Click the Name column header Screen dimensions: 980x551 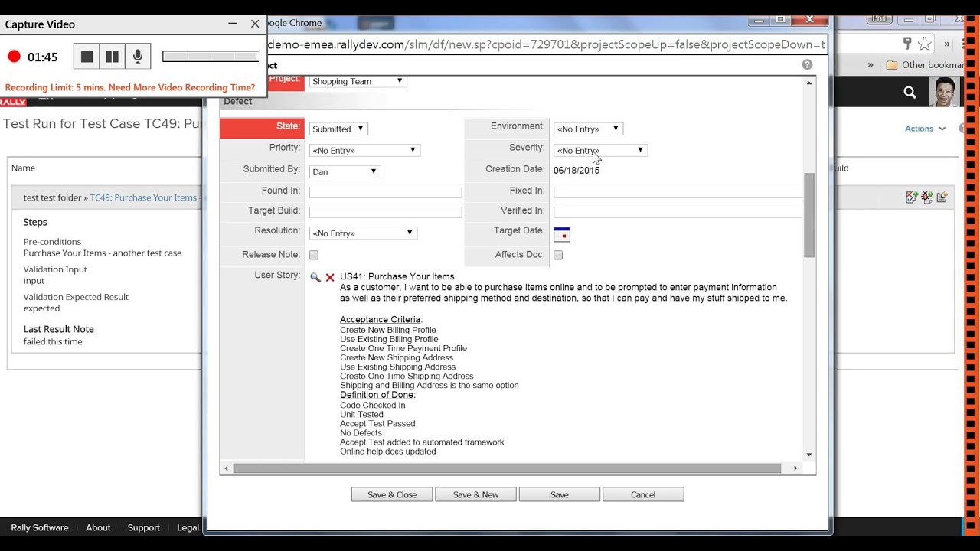pos(23,168)
